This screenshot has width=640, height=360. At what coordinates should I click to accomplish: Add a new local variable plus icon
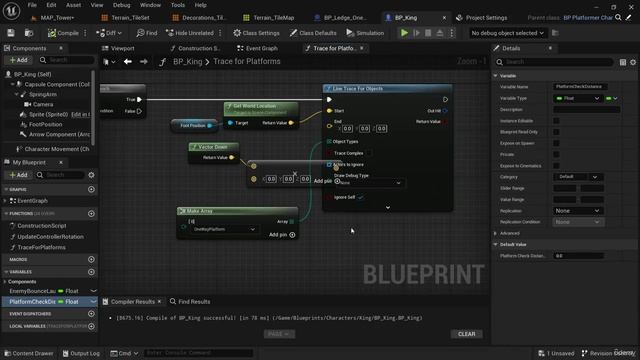pos(91,326)
